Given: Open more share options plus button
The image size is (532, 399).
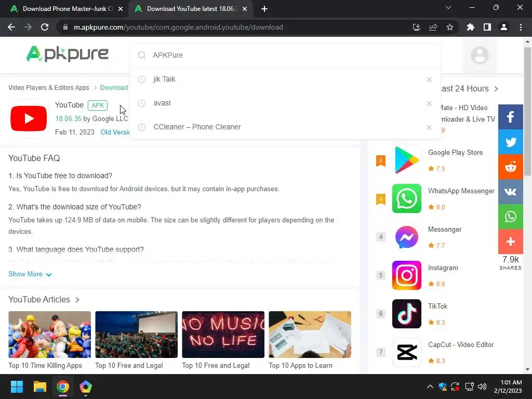Looking at the screenshot, I should [x=510, y=242].
